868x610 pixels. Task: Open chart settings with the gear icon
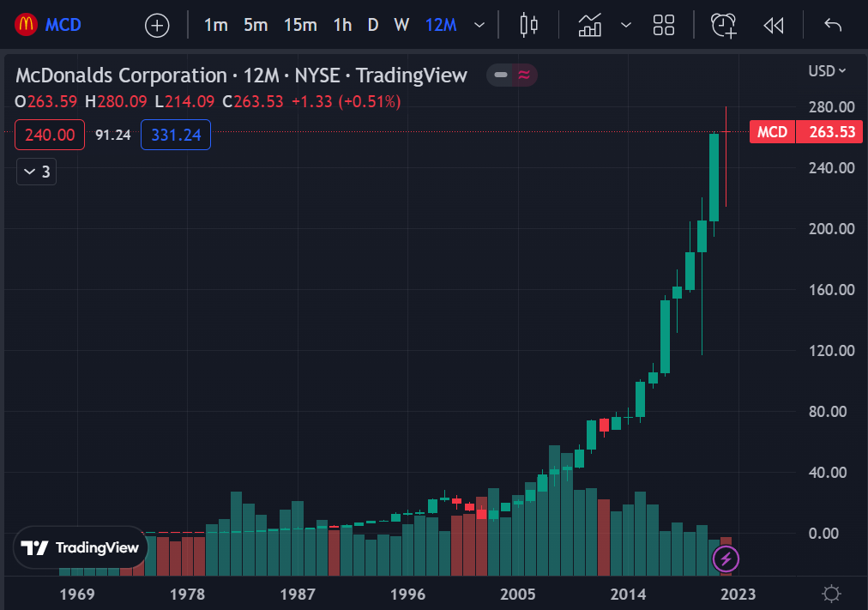[x=831, y=594]
